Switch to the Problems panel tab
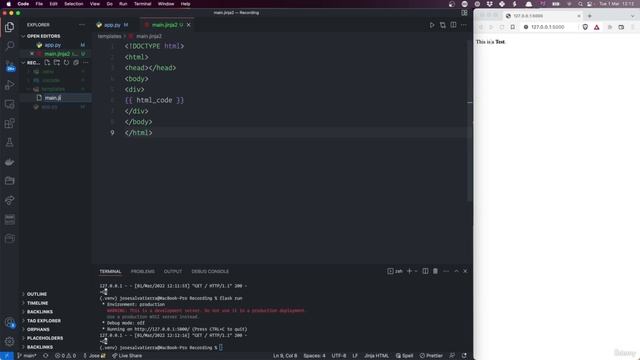The image size is (640, 360). (142, 271)
